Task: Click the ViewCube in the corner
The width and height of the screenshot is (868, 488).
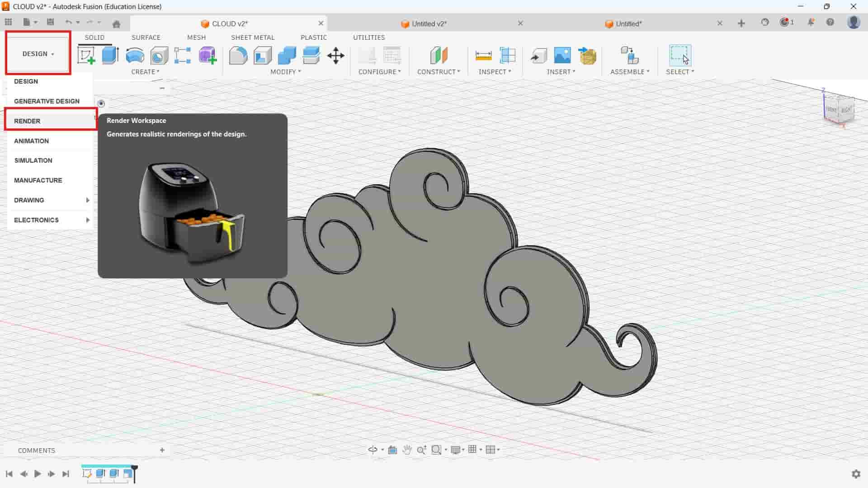Action: click(839, 109)
